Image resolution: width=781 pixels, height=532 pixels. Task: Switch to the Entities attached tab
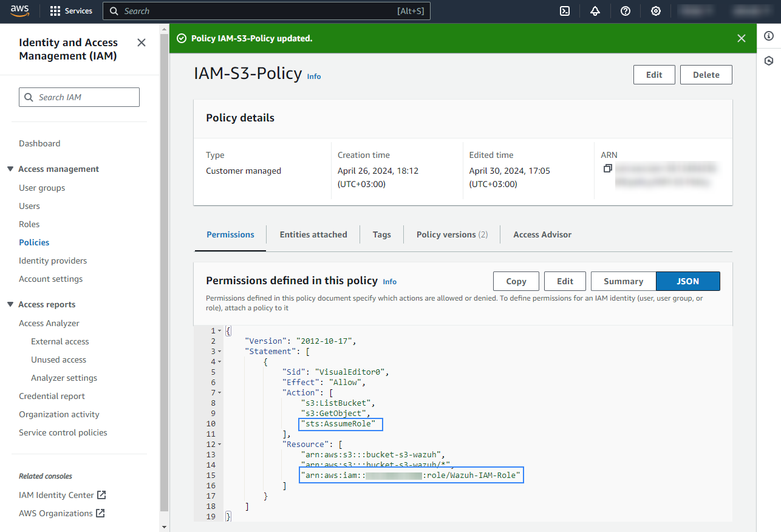313,234
